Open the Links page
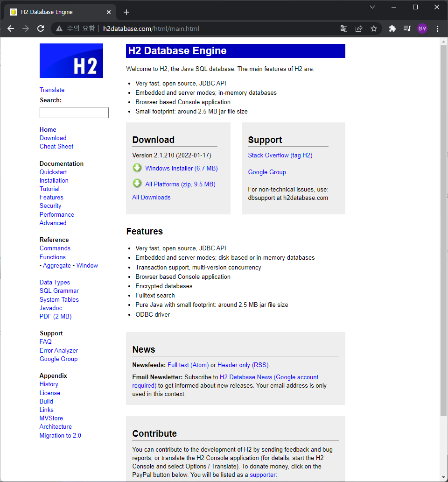This screenshot has width=448, height=482. (x=46, y=410)
